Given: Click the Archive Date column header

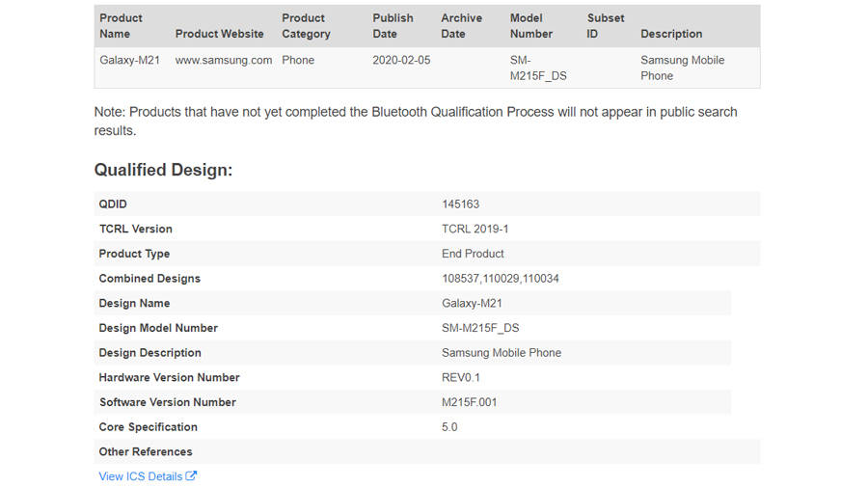Looking at the screenshot, I should point(461,26).
